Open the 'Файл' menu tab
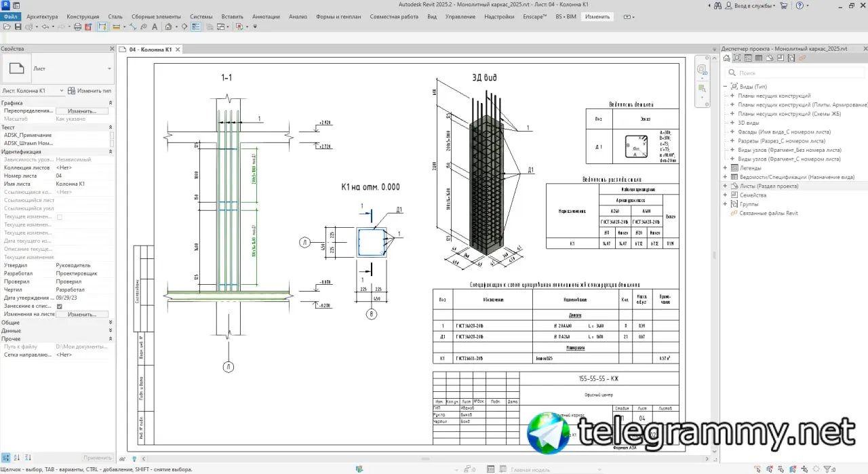 click(10, 16)
